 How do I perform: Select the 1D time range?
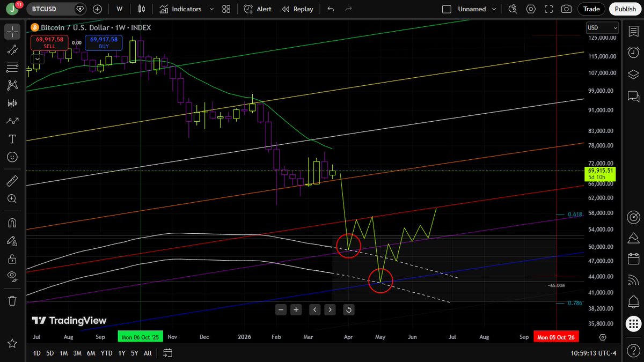(x=37, y=353)
